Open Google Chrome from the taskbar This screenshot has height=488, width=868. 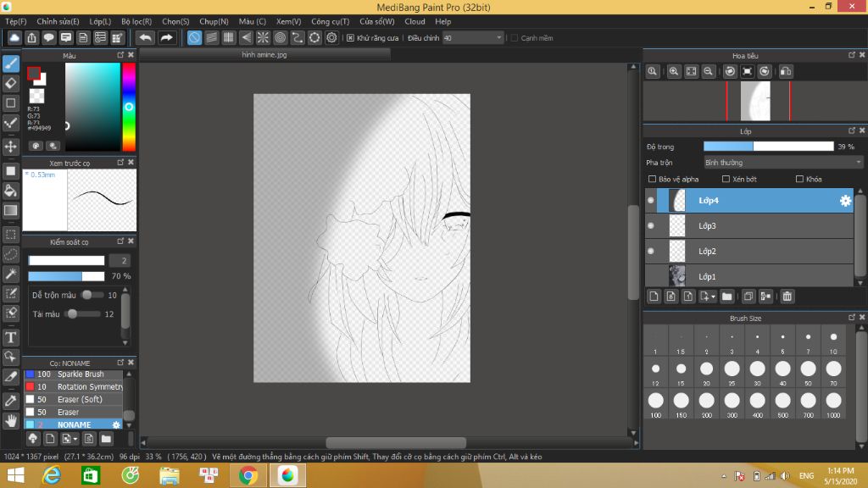click(x=248, y=475)
